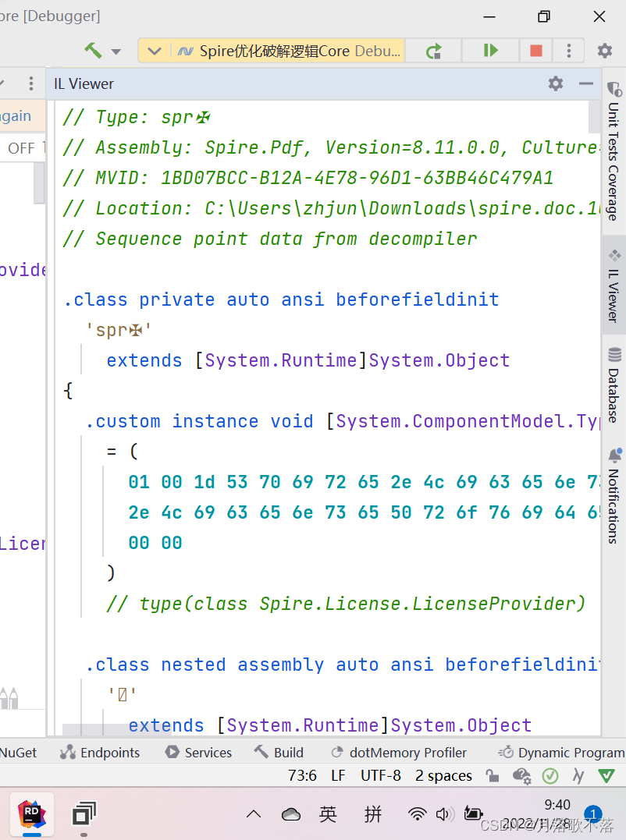
Task: Open IL Viewer panel options gear
Action: tap(556, 83)
